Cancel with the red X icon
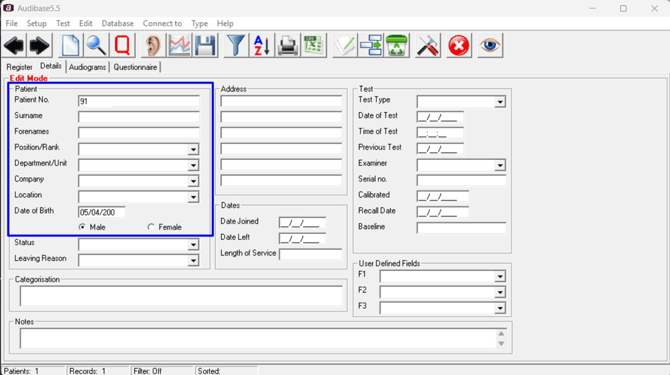Viewport: 670px width, 375px height. click(458, 45)
